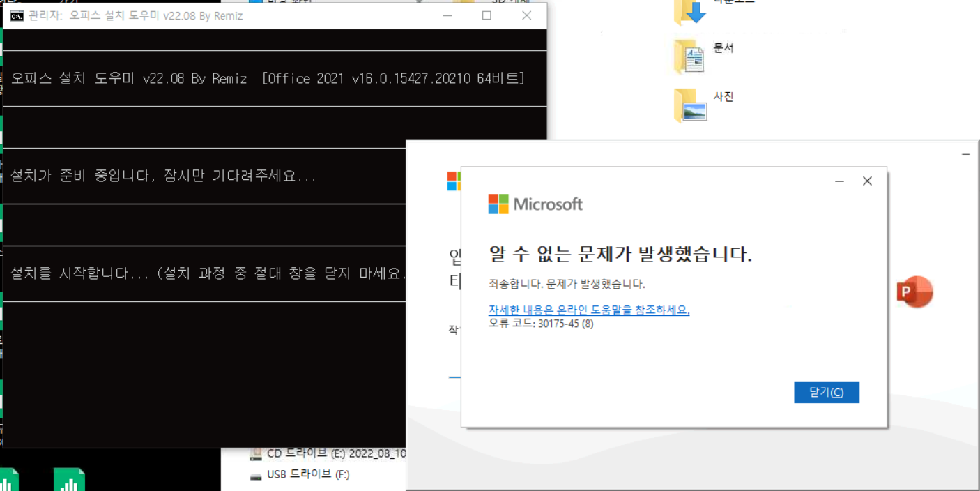Click the console line 설치가 준비 중입니다

(x=163, y=176)
